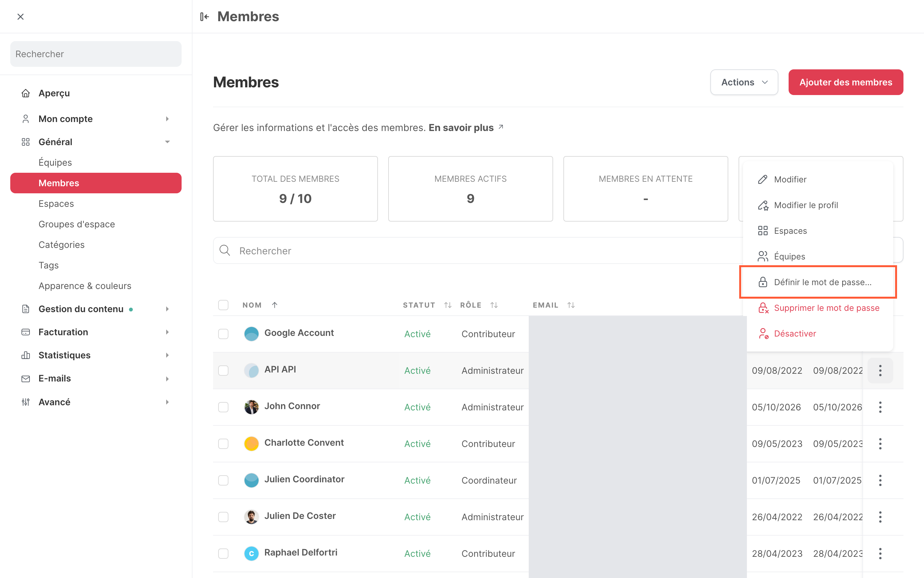Open the Actions dropdown

pos(744,82)
